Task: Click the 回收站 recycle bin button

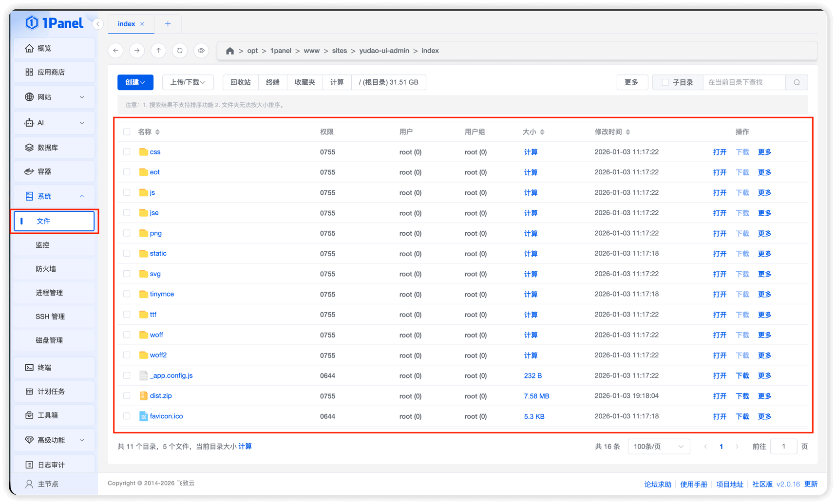Action: (240, 82)
